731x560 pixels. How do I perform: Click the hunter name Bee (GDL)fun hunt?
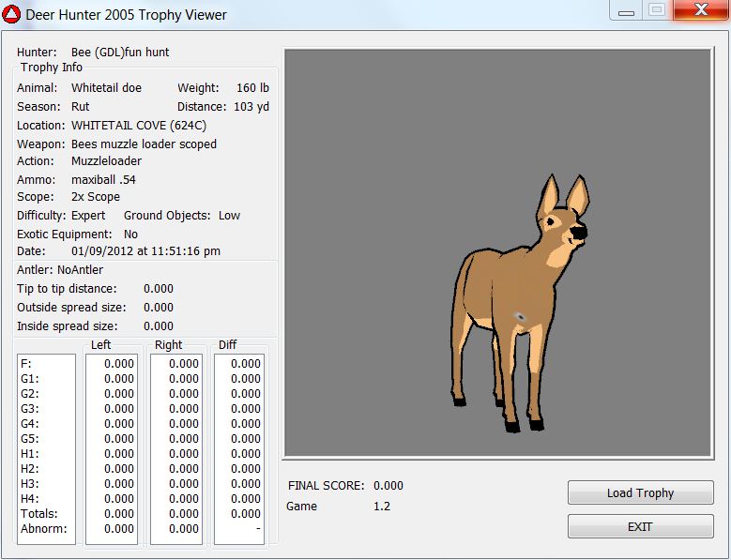(x=120, y=53)
